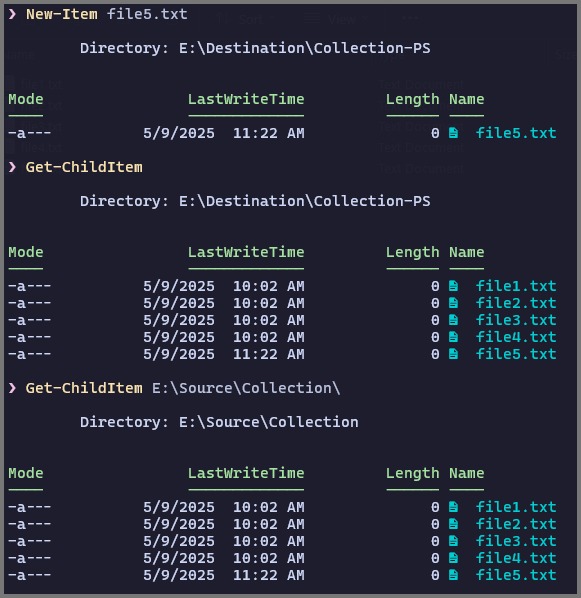Click file2.txt's document icon in Collection-PS listing

[453, 303]
